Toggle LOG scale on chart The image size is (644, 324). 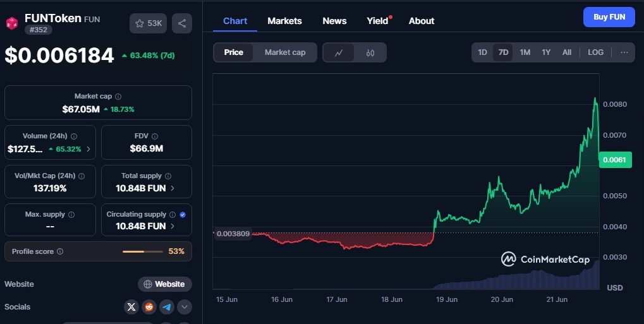595,52
